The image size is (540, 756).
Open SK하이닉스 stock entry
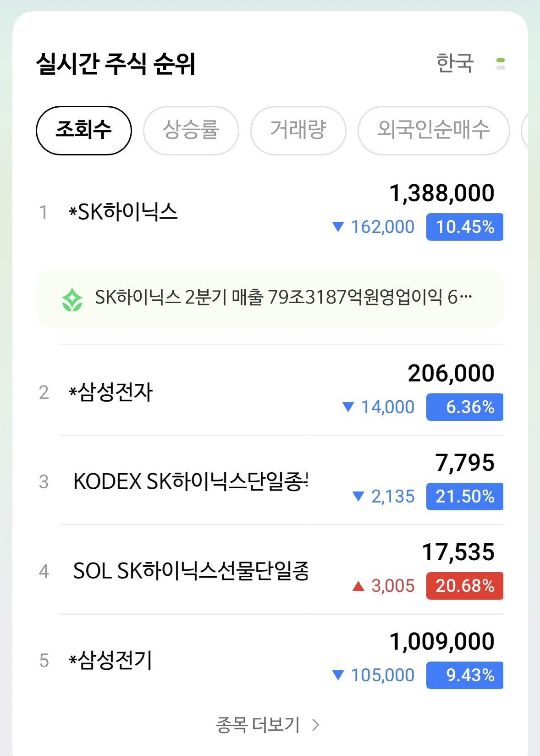[x=270, y=212]
